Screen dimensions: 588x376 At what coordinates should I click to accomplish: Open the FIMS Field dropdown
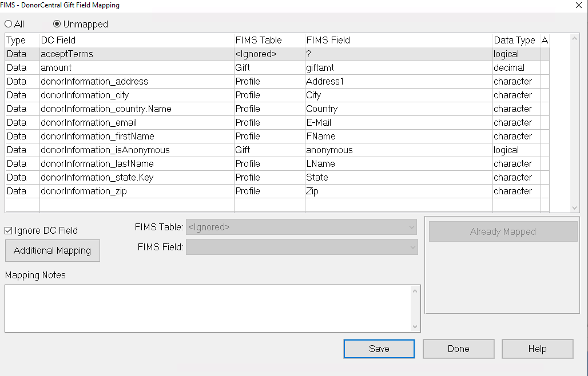point(301,247)
